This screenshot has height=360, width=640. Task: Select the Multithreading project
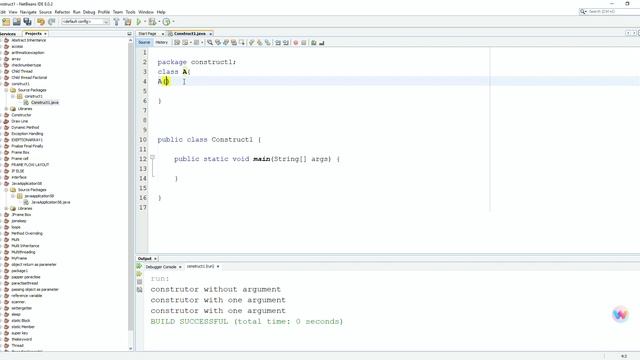point(23,252)
